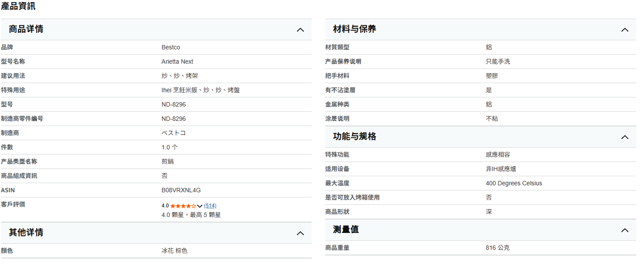Click the 功能与规格 section heading
The height and width of the screenshot is (268, 644).
[x=354, y=136]
